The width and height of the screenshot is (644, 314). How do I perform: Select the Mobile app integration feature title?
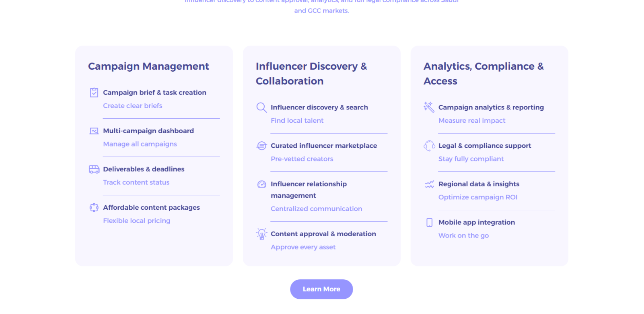point(476,222)
